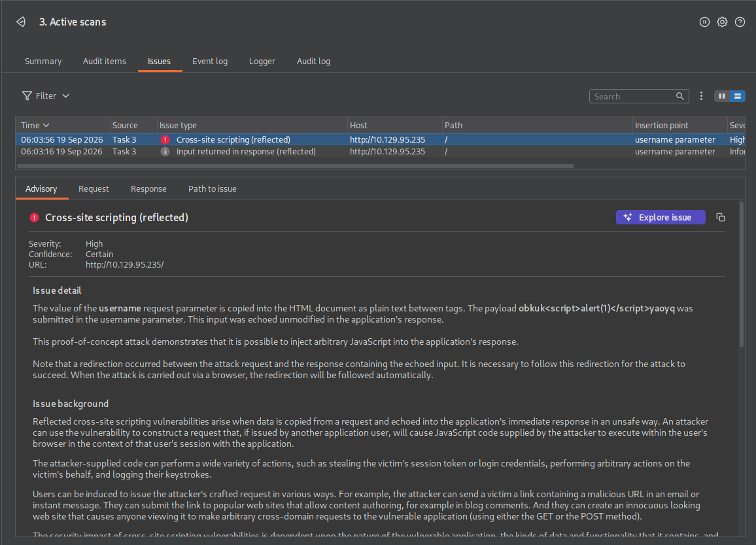Click the severity value High in advisory
Viewport: 756px width, 545px height.
tap(94, 243)
